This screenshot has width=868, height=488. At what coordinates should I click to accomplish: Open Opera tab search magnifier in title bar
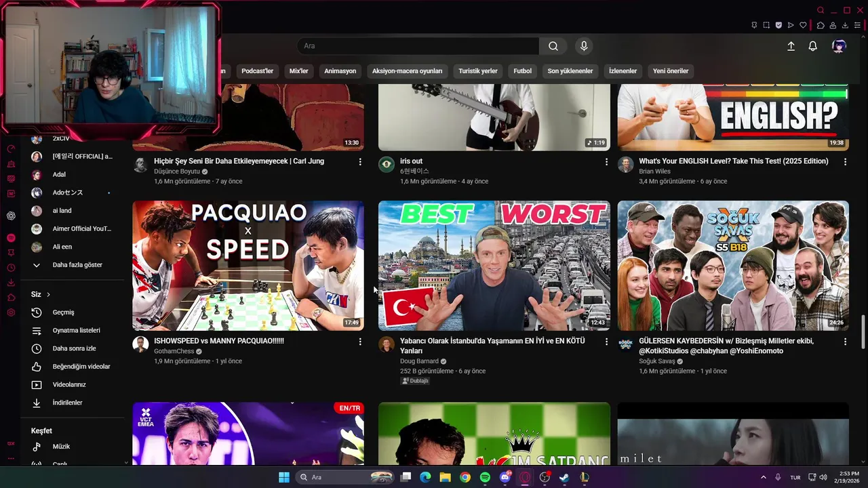click(x=821, y=10)
